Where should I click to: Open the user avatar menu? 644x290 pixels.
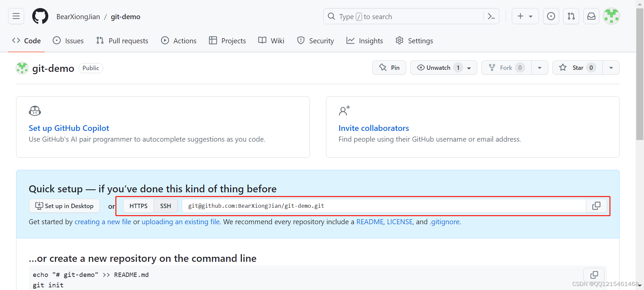click(x=611, y=16)
